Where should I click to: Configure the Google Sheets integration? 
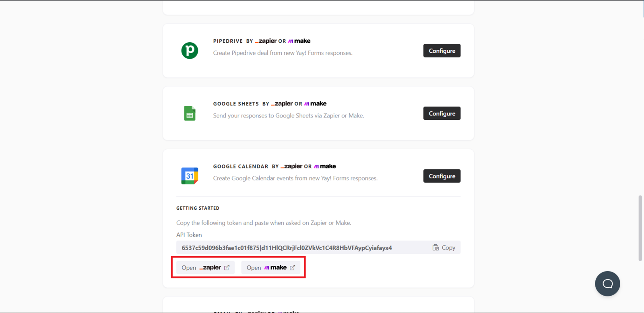[442, 113]
